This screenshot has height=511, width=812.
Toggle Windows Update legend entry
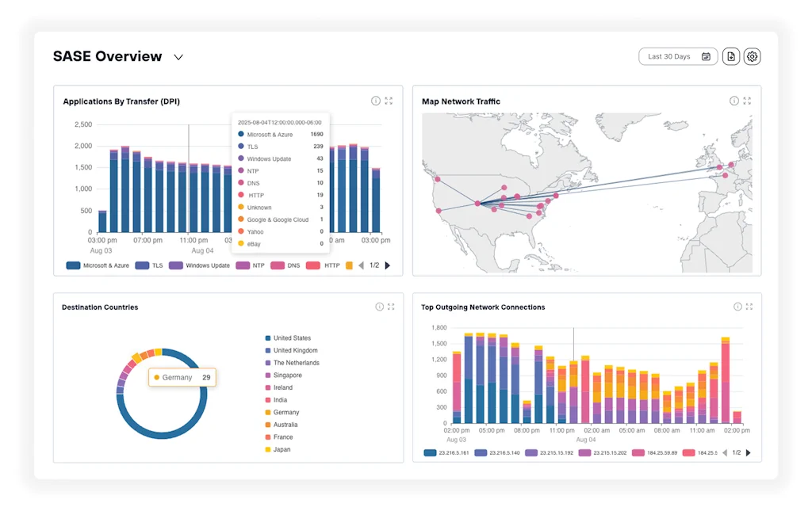[199, 265]
